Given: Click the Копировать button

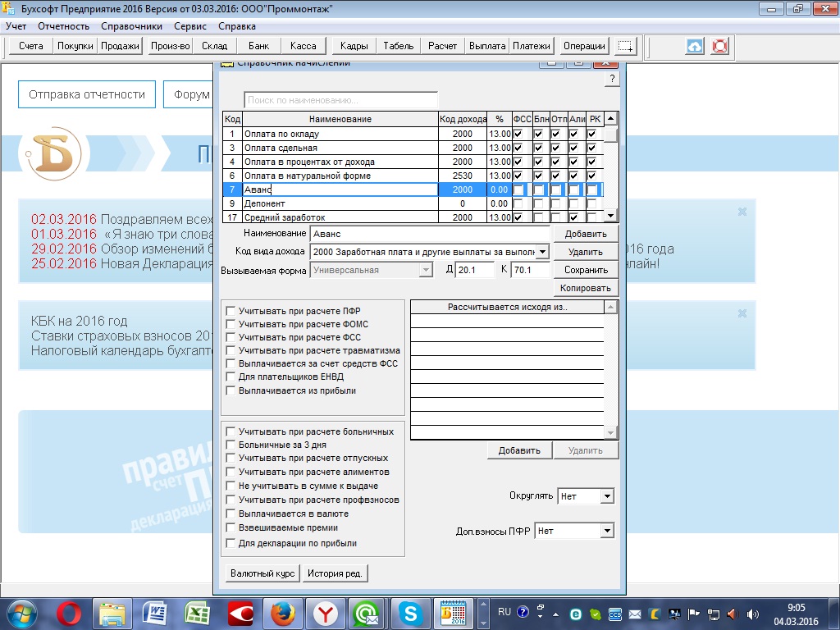Looking at the screenshot, I should point(586,288).
